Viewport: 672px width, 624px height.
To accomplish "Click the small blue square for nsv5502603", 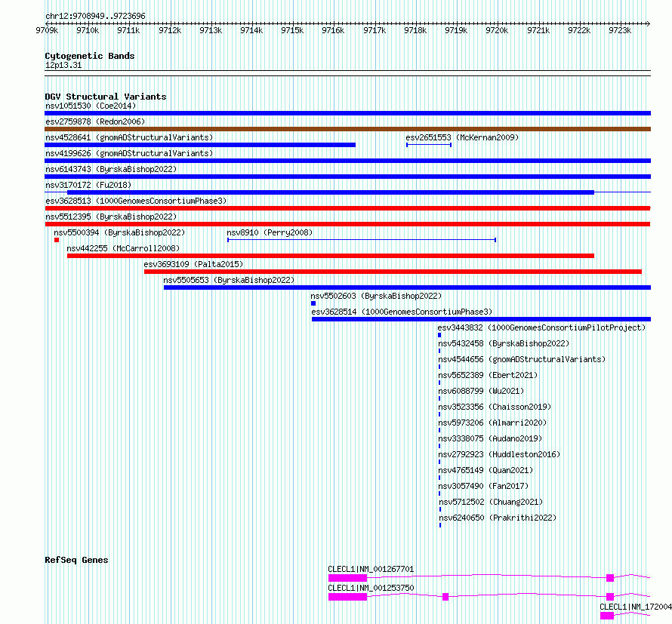I will pos(313,303).
